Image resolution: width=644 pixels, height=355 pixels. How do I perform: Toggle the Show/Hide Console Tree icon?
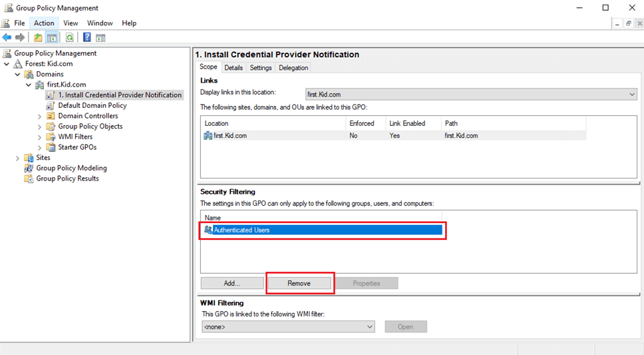pos(52,37)
